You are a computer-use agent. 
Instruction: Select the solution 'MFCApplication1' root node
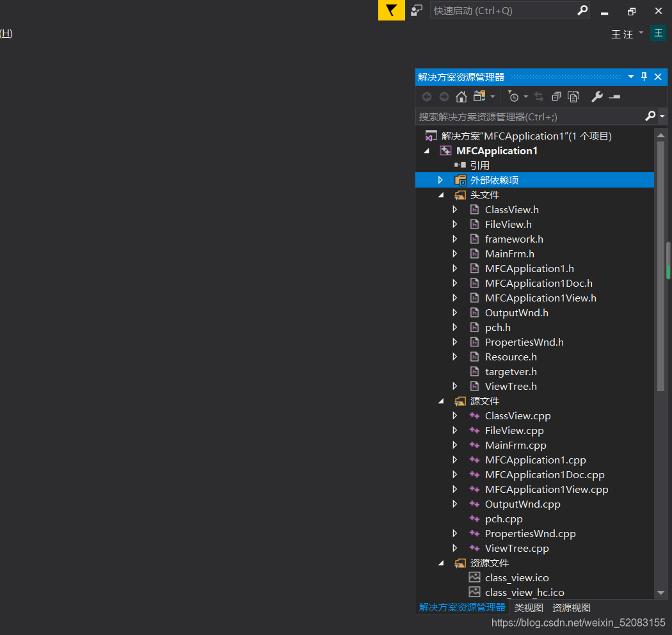click(x=526, y=136)
